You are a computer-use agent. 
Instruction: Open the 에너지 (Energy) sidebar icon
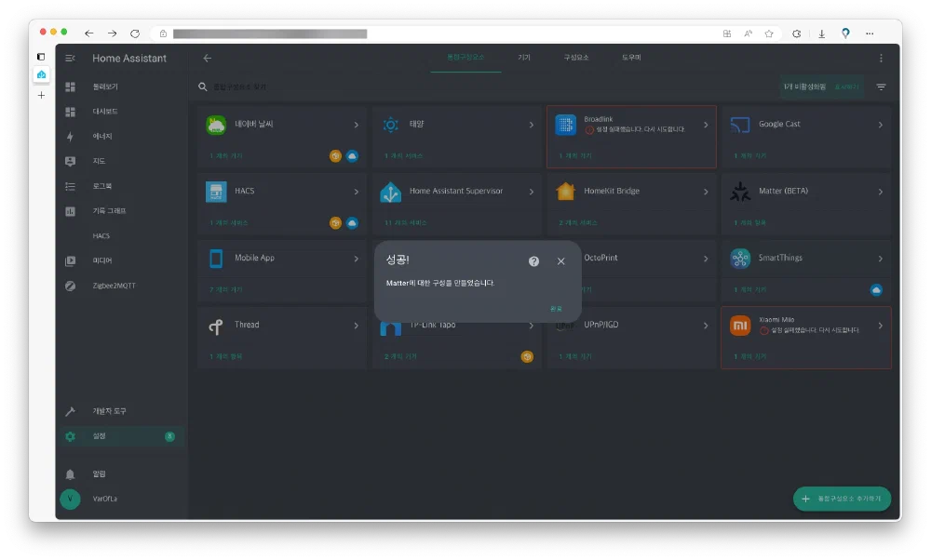coord(70,137)
